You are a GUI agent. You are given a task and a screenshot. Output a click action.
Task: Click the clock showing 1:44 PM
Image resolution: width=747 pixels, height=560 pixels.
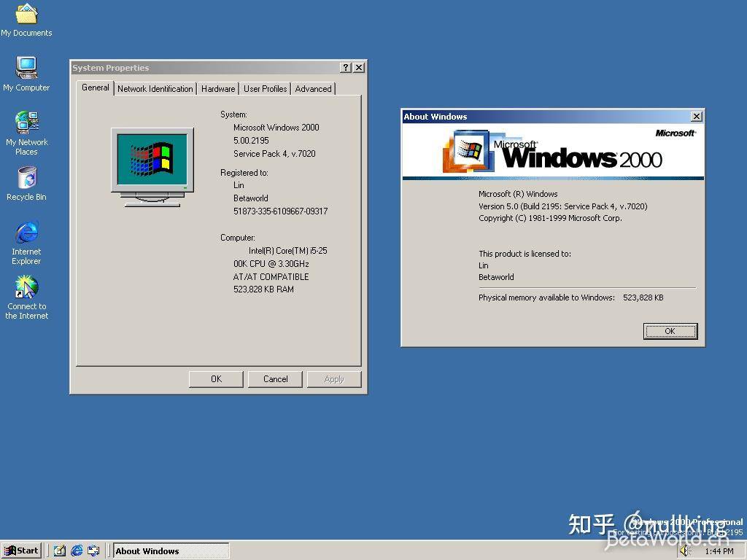[719, 551]
